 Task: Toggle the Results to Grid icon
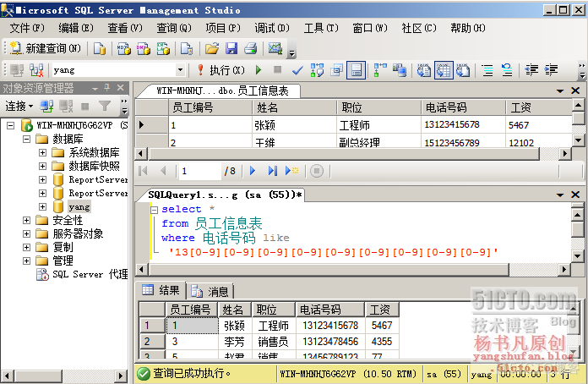[444, 70]
